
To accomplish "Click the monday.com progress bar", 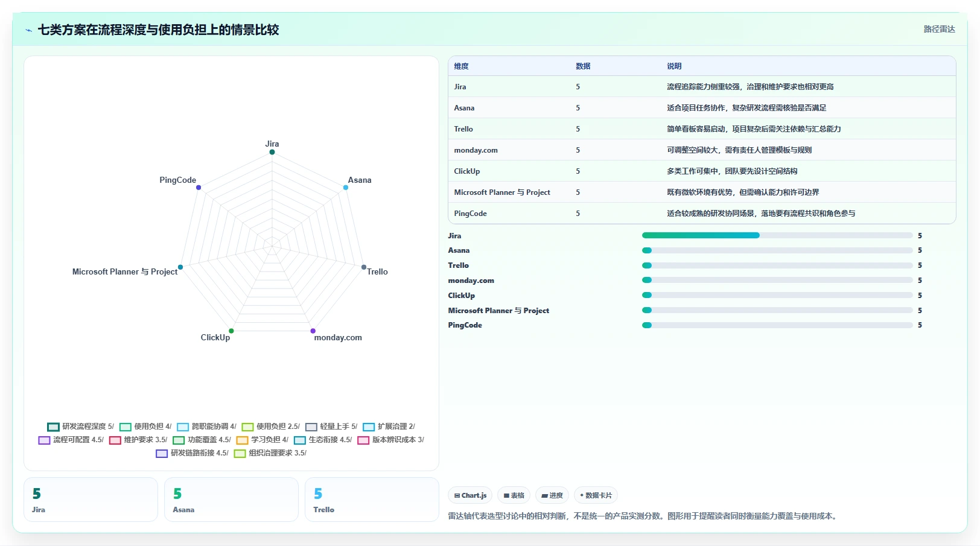I will point(777,280).
